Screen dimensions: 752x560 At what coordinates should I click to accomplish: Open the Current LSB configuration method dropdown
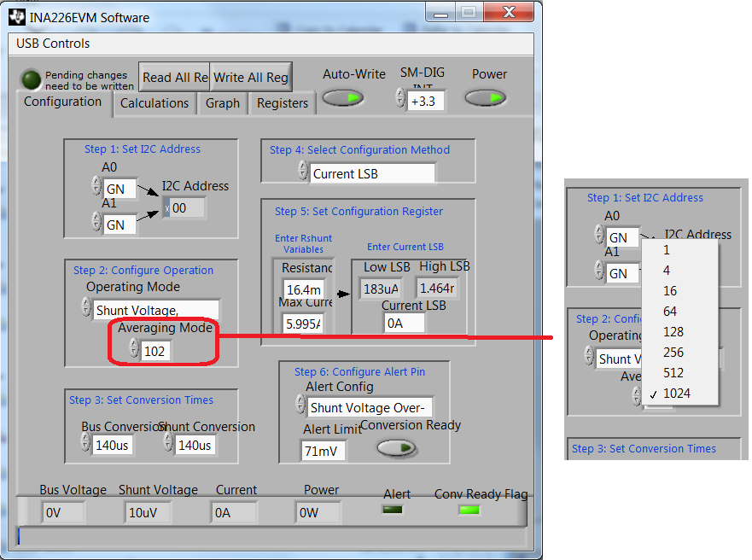point(373,173)
